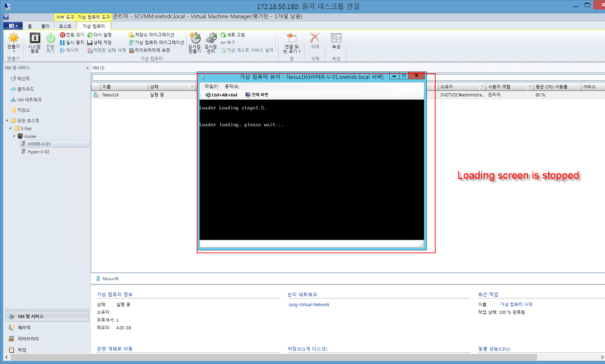
Task: Open the blue application menu button
Action: click(x=13, y=26)
